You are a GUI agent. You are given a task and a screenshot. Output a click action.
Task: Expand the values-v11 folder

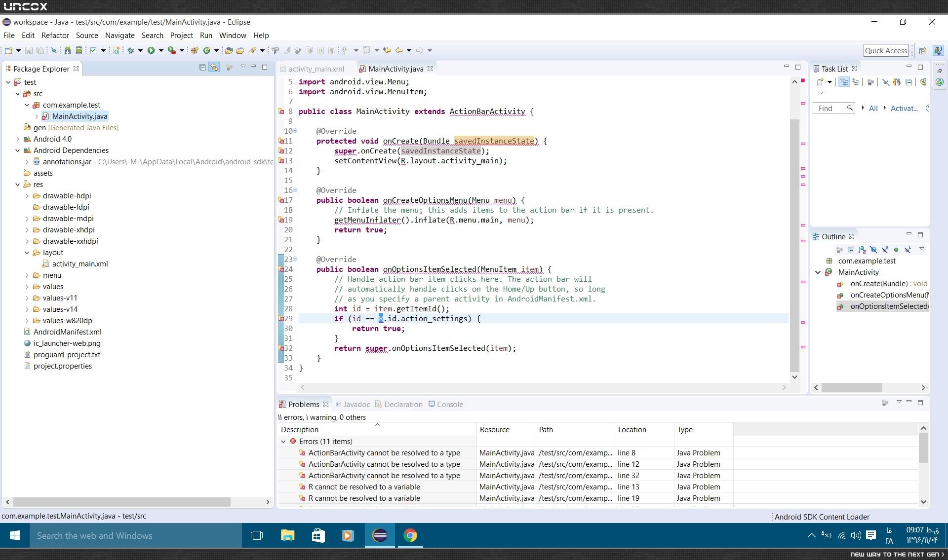coord(27,298)
